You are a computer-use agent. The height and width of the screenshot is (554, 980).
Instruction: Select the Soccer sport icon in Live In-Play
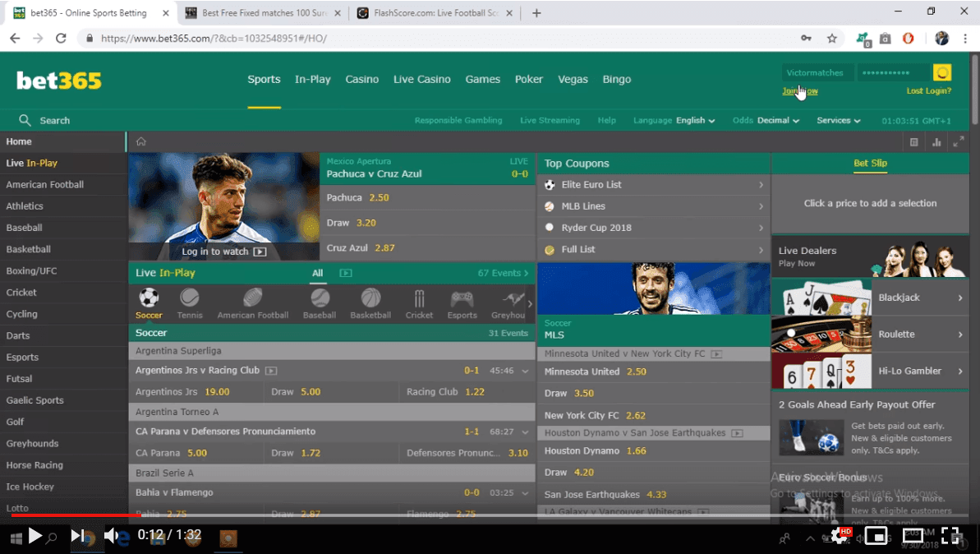click(149, 299)
